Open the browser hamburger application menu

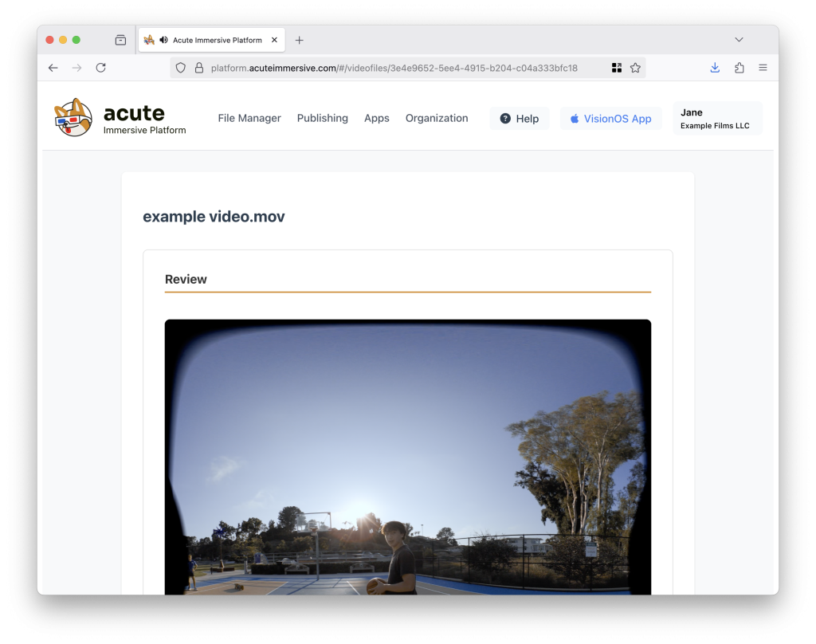tap(763, 68)
